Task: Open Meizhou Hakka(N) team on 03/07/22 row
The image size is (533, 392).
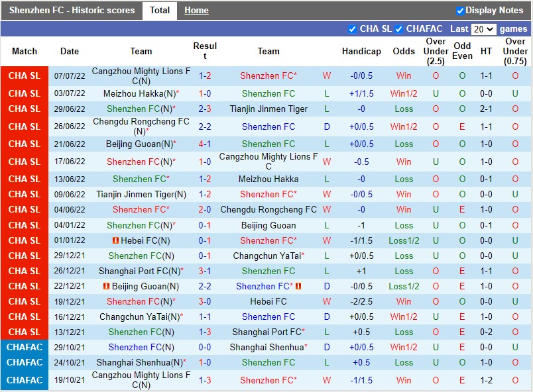Action: tap(141, 93)
